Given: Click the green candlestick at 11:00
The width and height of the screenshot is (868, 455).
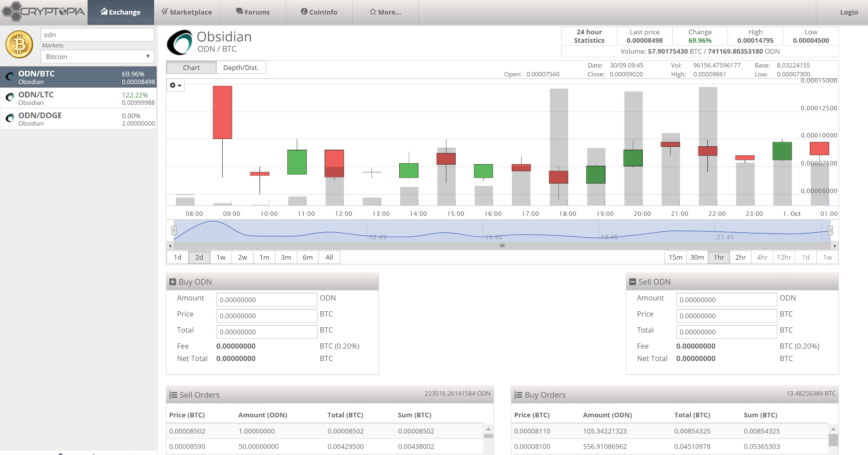Looking at the screenshot, I should tap(297, 162).
